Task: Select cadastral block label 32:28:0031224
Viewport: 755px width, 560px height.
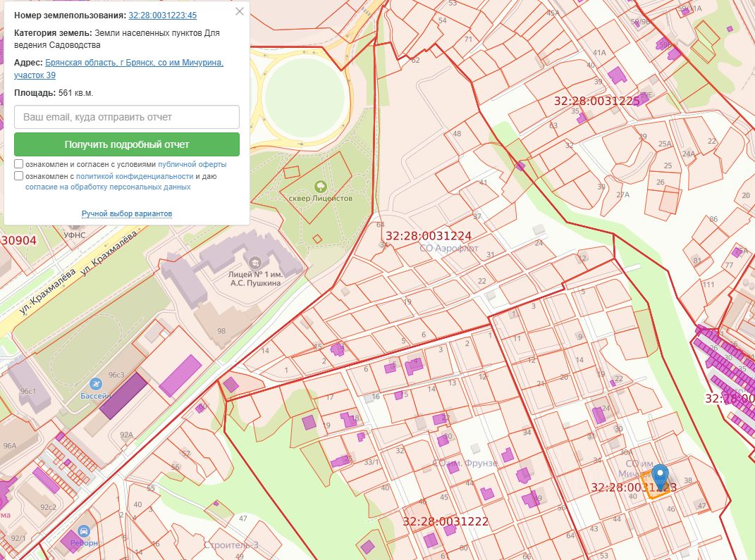Action: coord(429,236)
